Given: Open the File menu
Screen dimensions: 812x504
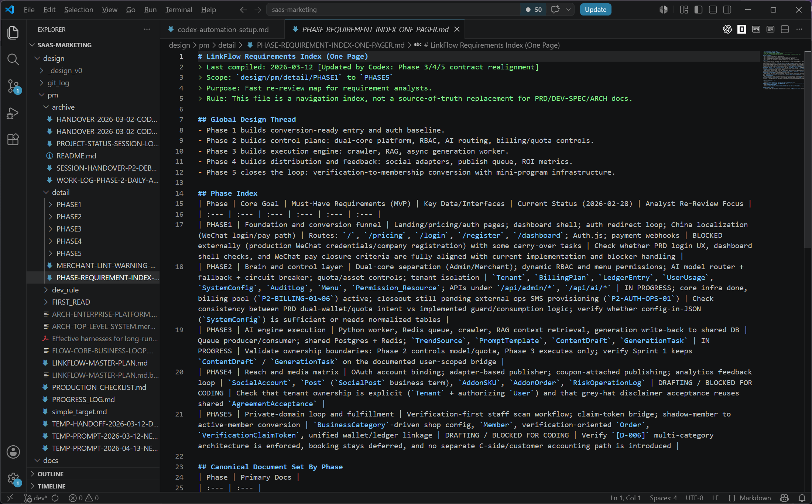Looking at the screenshot, I should (x=29, y=10).
